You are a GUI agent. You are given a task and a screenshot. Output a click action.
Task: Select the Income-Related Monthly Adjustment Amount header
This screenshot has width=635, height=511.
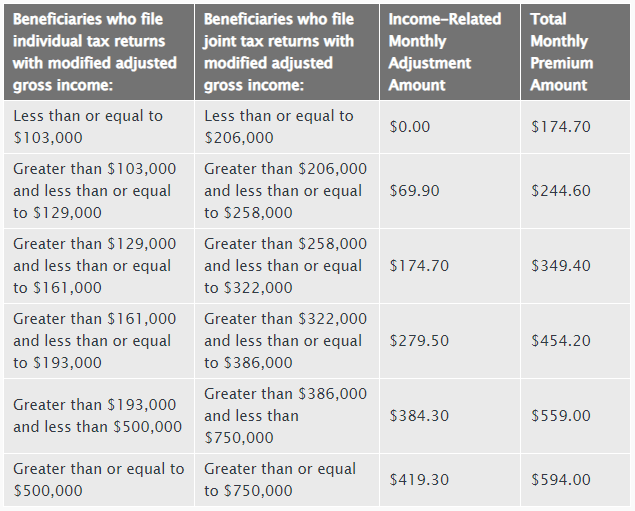[x=450, y=52]
